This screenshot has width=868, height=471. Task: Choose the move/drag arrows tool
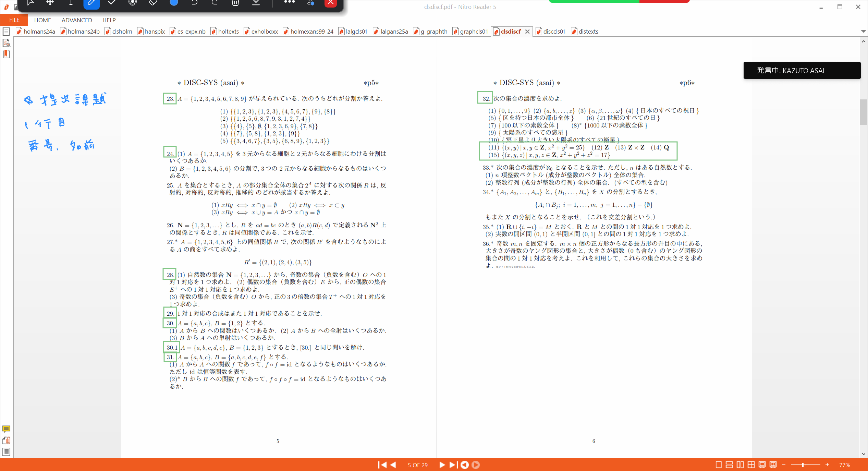[x=50, y=3]
